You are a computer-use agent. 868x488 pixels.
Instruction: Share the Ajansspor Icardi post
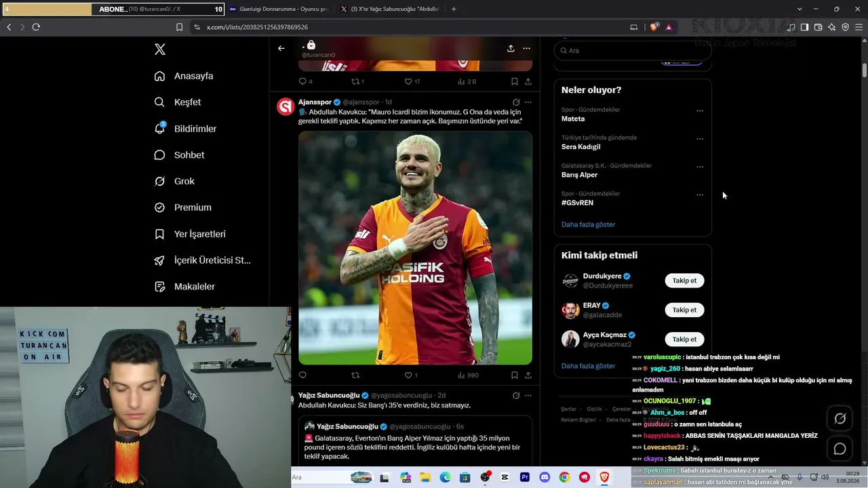coord(528,375)
